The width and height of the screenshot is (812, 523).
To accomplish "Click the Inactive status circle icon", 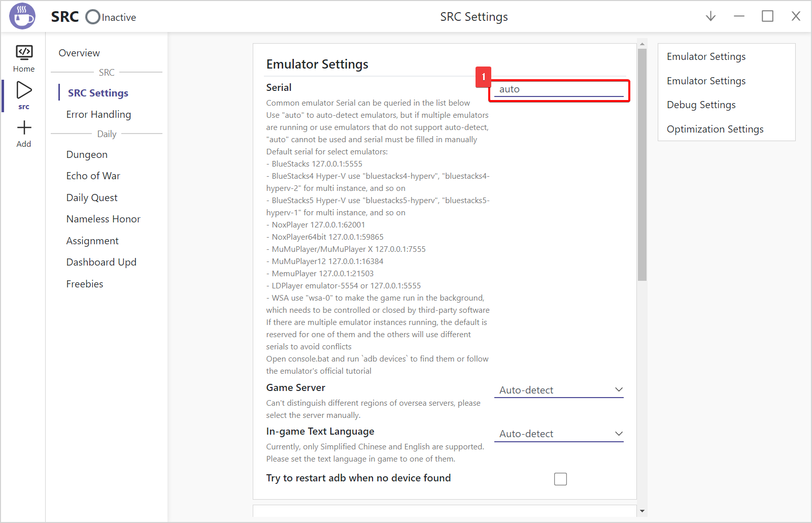I will 93,17.
